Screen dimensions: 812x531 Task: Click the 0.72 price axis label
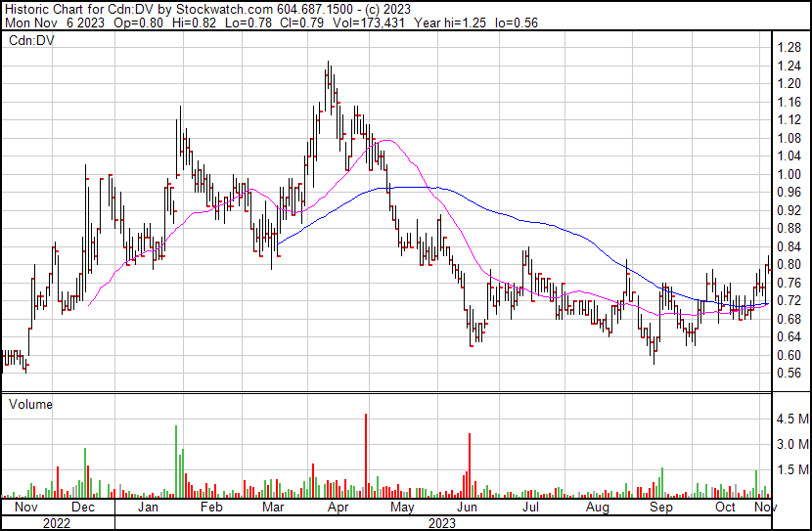(789, 300)
